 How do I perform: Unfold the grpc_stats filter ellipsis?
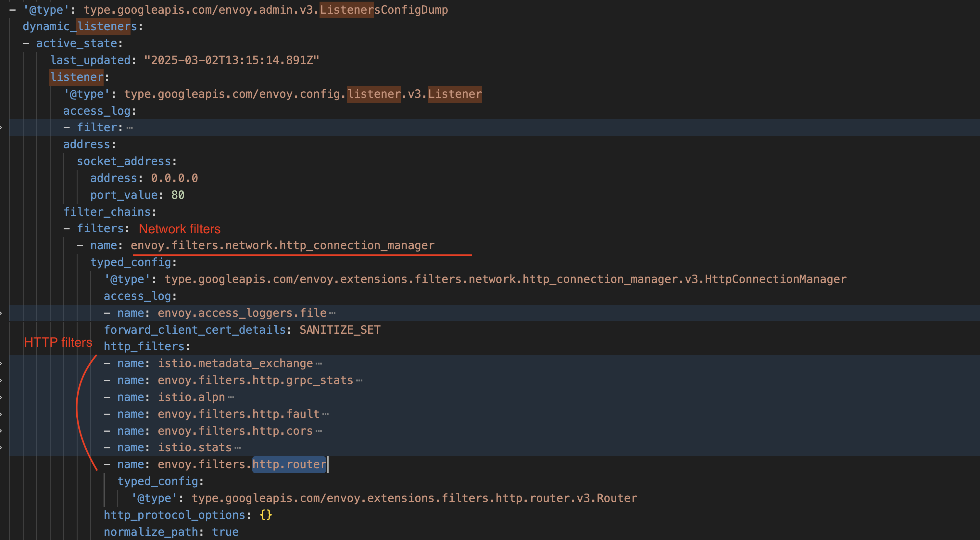tap(359, 380)
